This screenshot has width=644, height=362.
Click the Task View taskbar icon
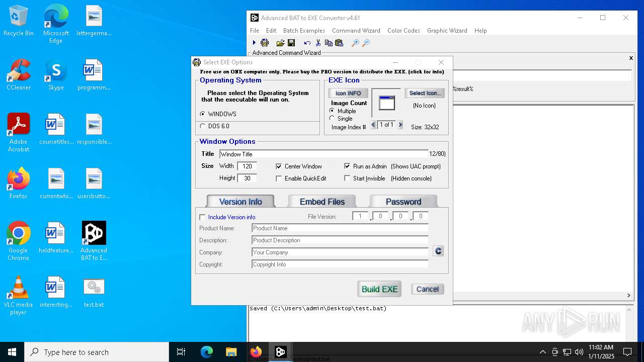(181, 352)
